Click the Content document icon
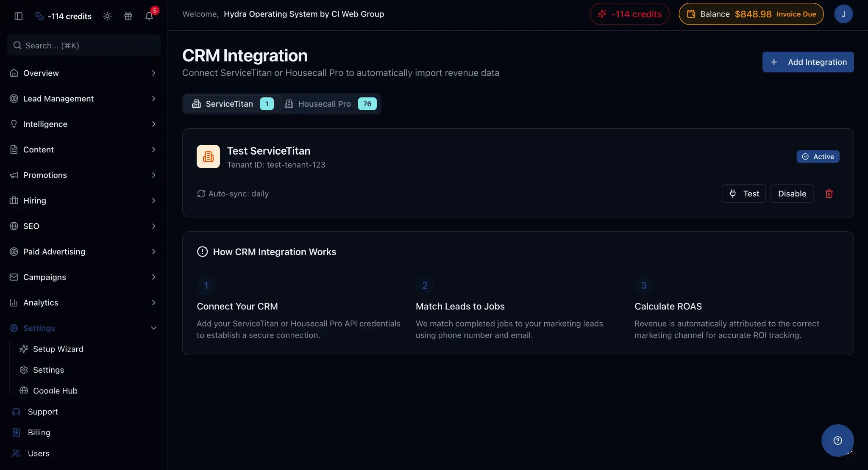868x470 pixels. click(14, 149)
